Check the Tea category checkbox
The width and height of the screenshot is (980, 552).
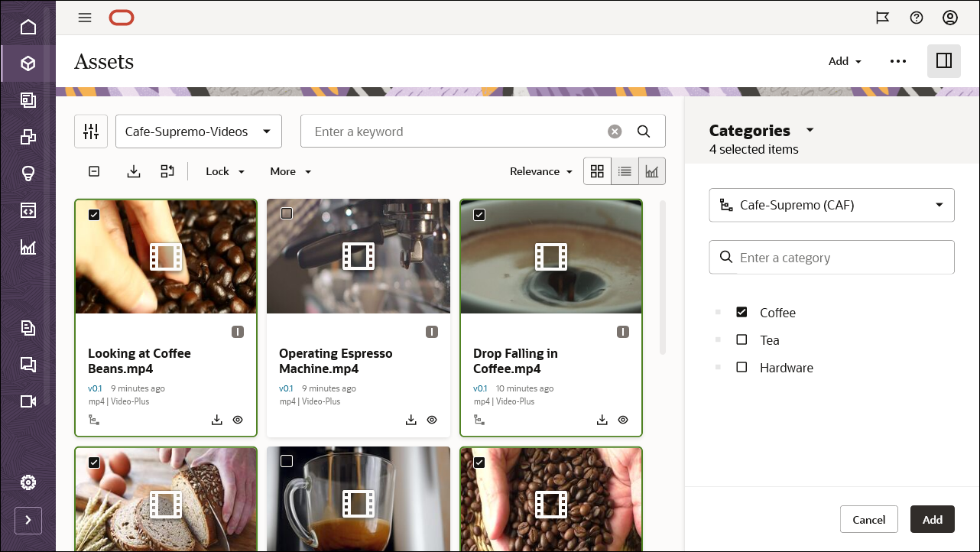(741, 339)
